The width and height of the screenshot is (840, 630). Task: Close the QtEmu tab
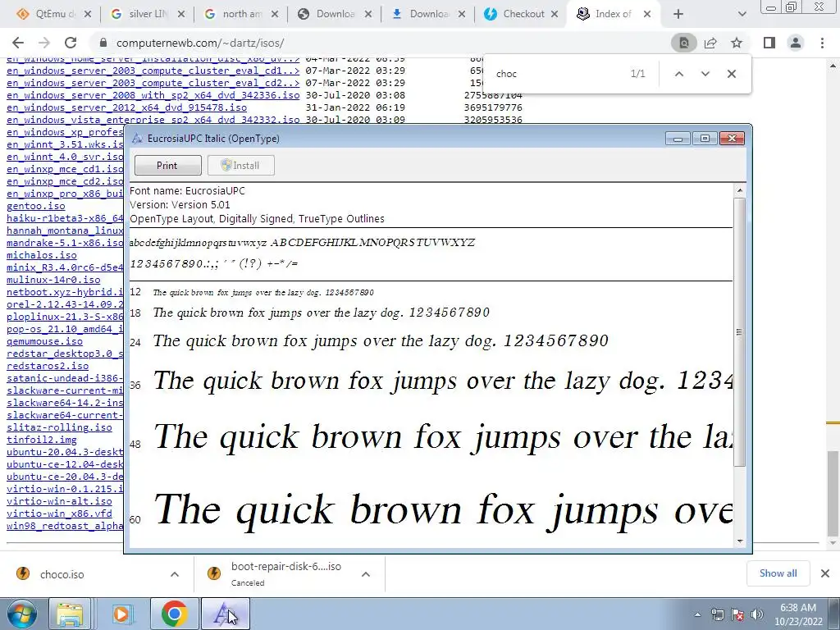point(88,14)
